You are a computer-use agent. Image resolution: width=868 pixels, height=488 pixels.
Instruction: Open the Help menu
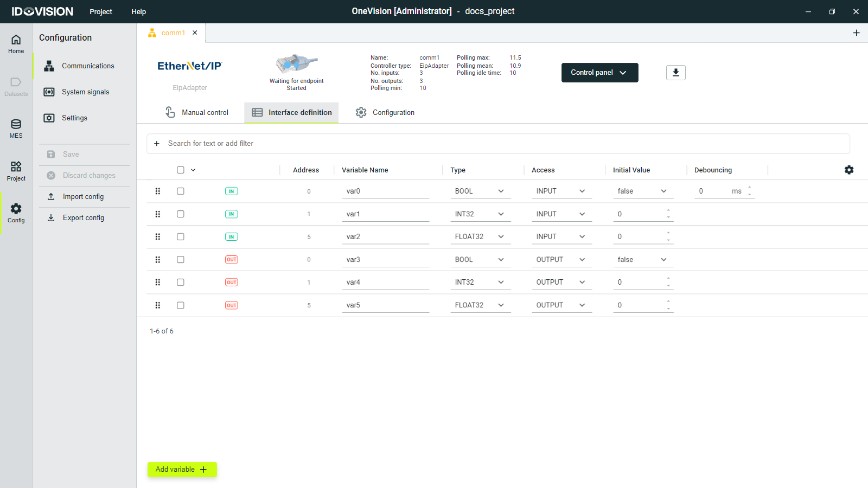click(x=138, y=11)
